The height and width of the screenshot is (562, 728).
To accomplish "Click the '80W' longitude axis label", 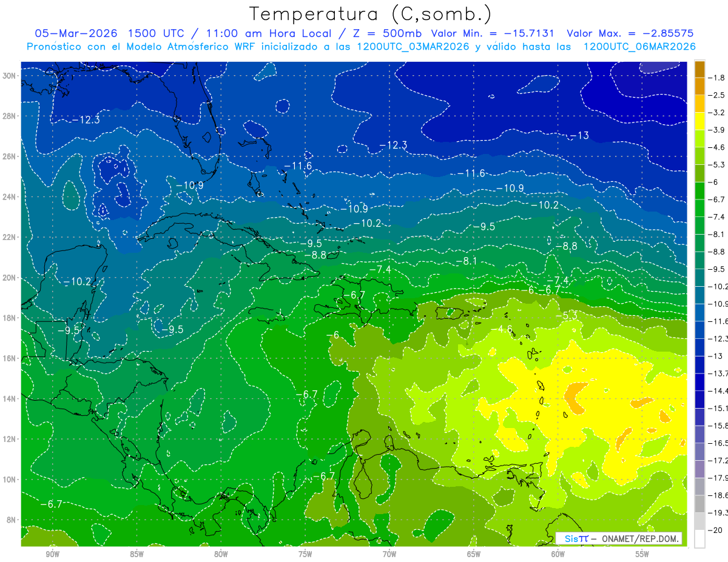I will [x=221, y=554].
